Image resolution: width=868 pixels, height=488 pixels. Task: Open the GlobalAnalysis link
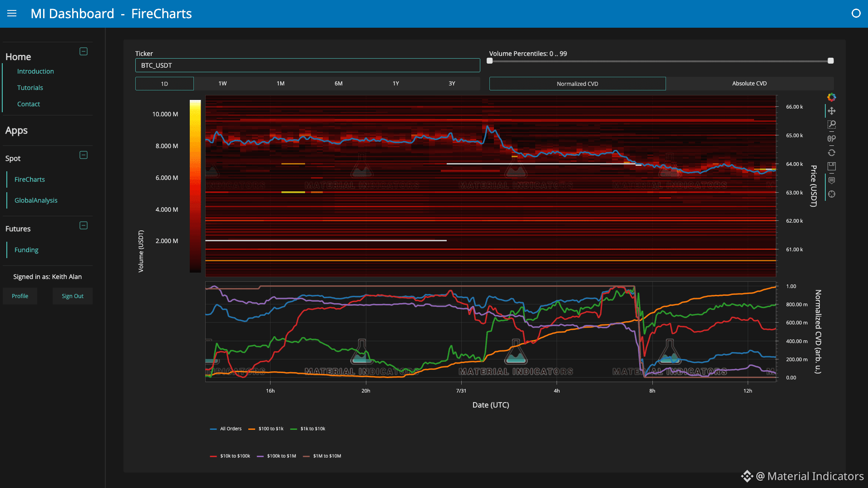click(36, 200)
